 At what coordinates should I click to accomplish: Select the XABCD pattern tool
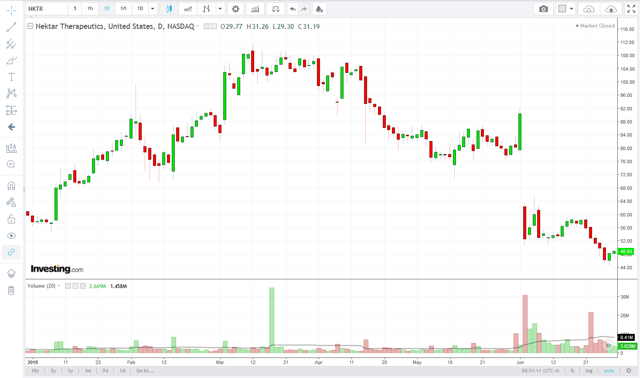[x=11, y=93]
